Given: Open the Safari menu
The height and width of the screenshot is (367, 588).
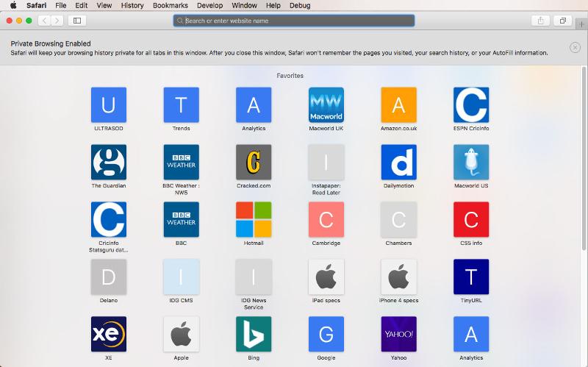Looking at the screenshot, I should (36, 5).
